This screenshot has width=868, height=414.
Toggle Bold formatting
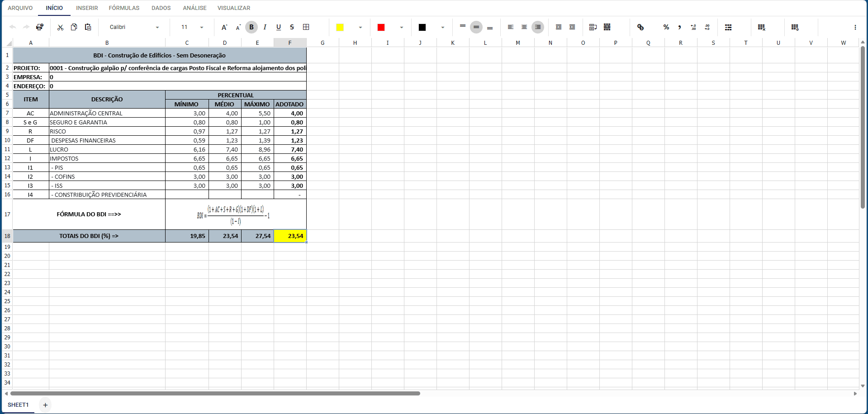pos(251,27)
